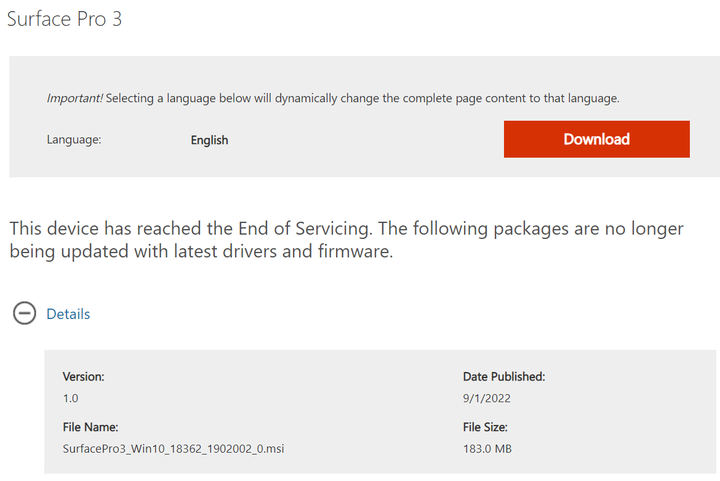Screen dimensions: 720x481
Task: Click the red Download button
Action: (596, 139)
